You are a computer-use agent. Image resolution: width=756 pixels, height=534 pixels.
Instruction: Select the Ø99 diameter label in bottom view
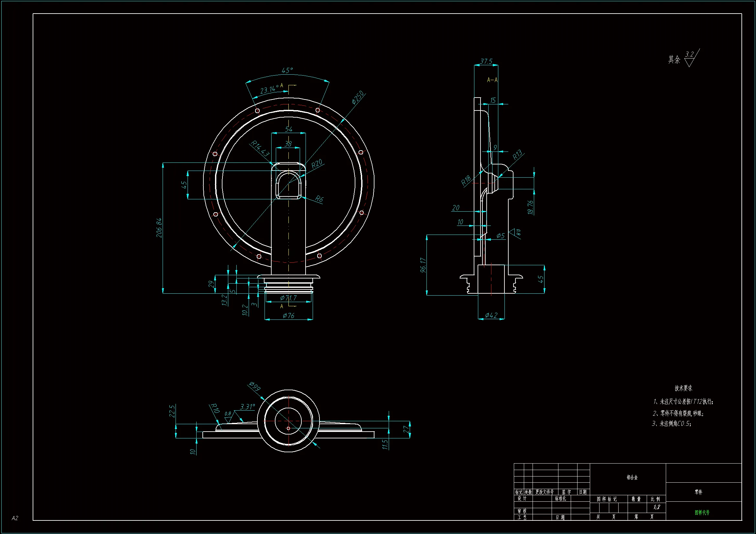click(x=254, y=386)
